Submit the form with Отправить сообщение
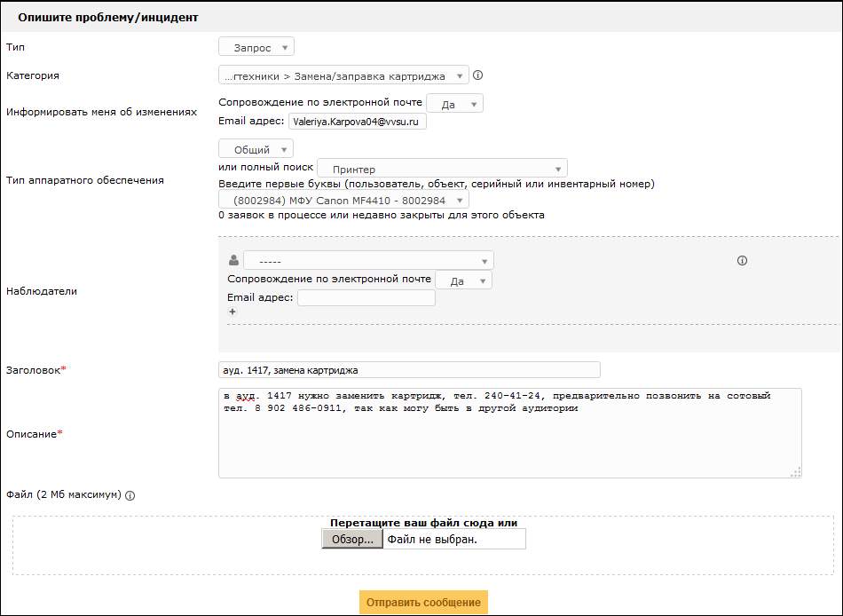 (423, 602)
